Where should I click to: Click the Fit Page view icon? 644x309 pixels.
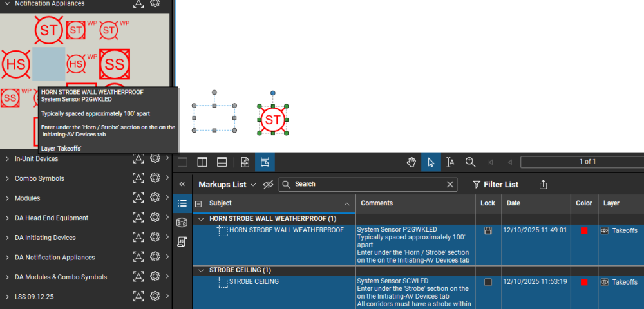(245, 162)
